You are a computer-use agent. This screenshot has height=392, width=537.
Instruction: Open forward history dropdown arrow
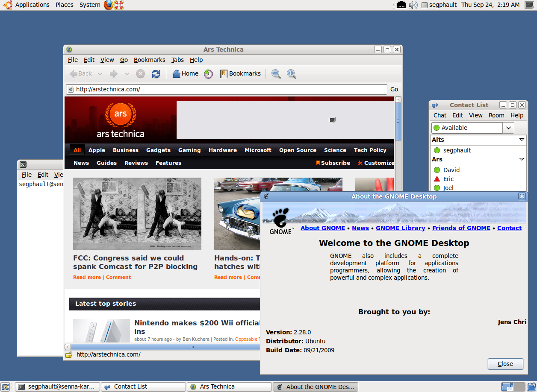127,74
